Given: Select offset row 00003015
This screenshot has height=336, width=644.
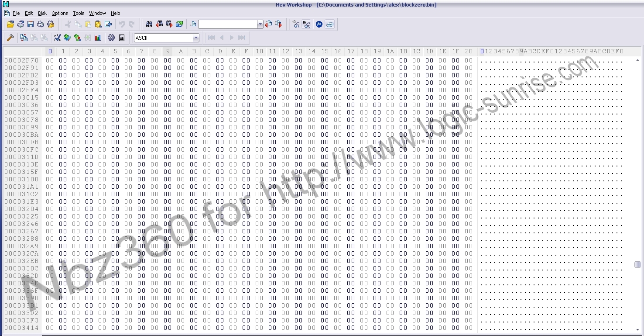Looking at the screenshot, I should click(21, 97).
